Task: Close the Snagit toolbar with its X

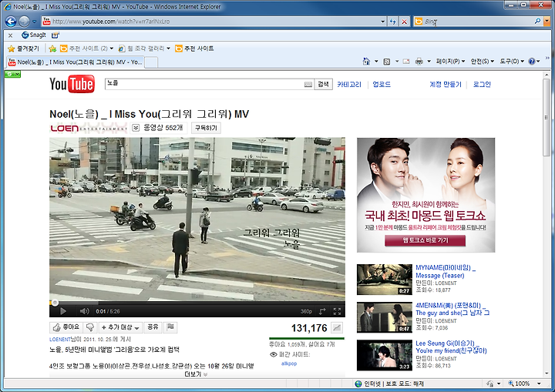Action: tap(10, 35)
